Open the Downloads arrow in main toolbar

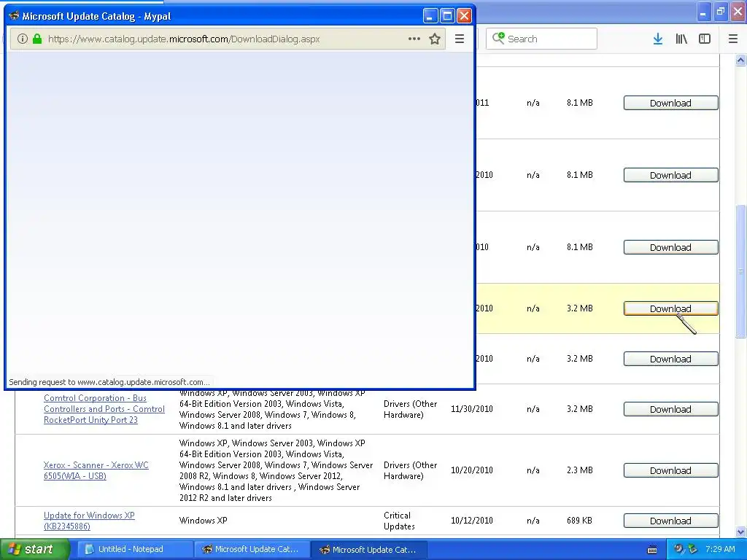pos(658,39)
